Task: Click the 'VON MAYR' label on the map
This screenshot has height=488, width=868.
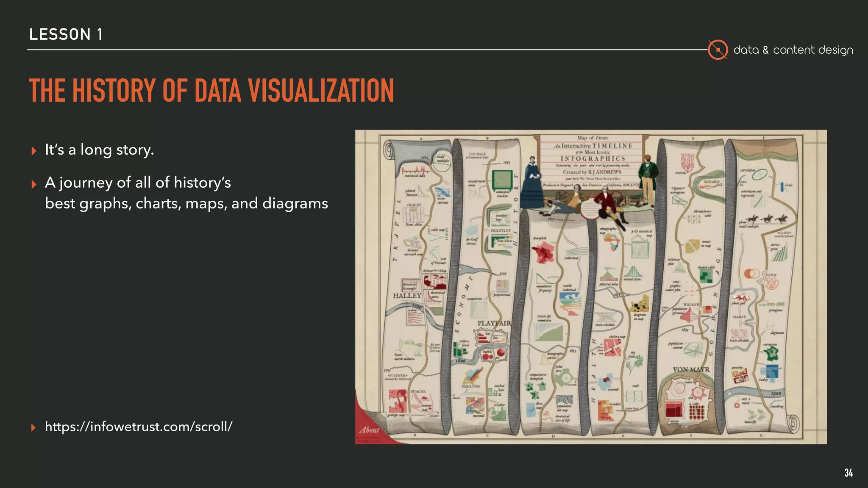Action: (691, 369)
